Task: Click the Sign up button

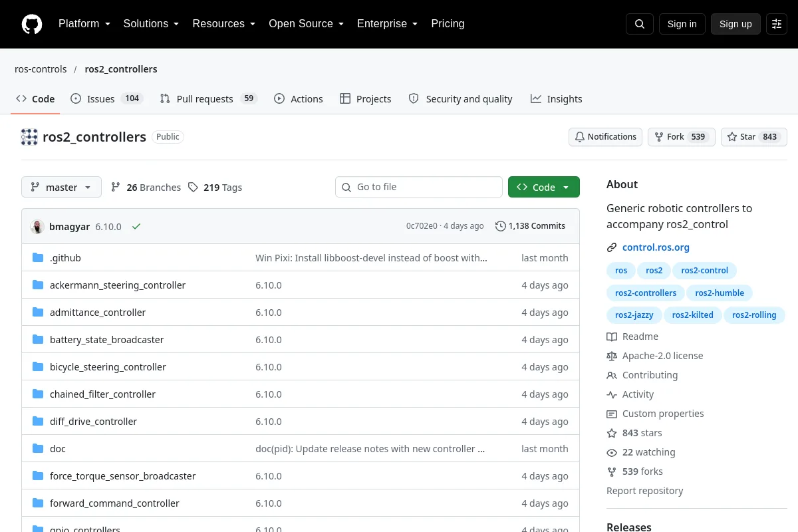Action: coord(735,24)
